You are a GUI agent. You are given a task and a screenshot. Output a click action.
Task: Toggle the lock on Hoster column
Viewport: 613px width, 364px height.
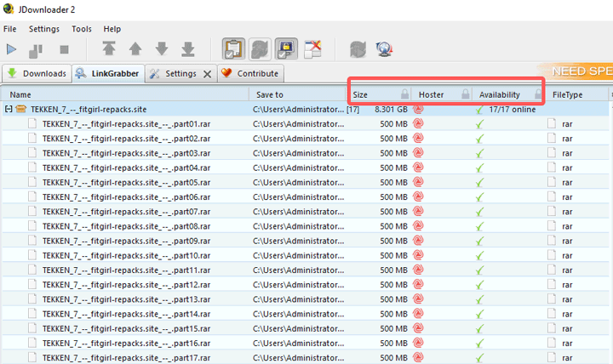coord(465,94)
